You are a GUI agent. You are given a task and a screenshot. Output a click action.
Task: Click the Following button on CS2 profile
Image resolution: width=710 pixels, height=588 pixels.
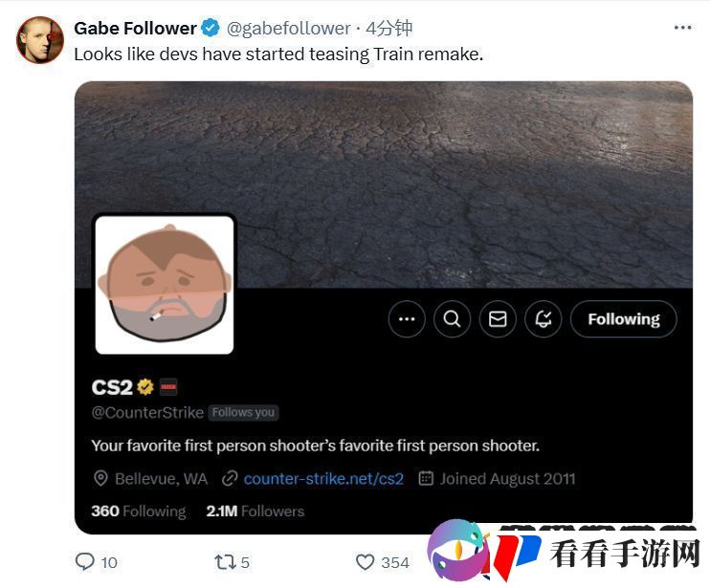point(624,319)
